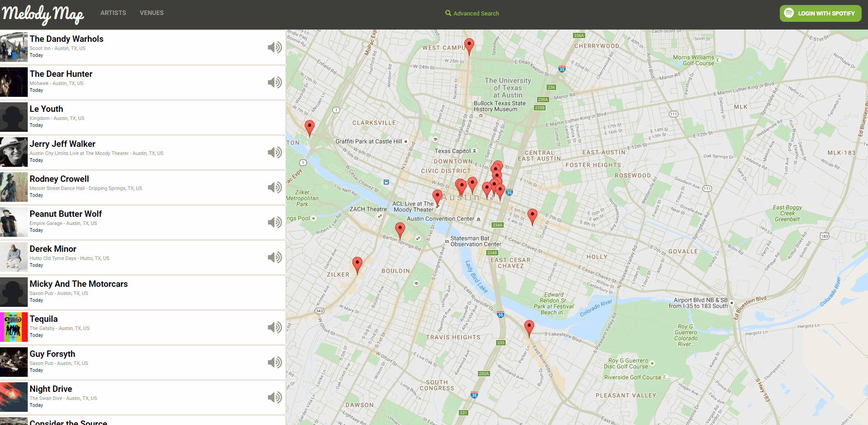868x425 pixels.
Task: Open The Dandy Warhols artist entry
Action: [x=143, y=47]
